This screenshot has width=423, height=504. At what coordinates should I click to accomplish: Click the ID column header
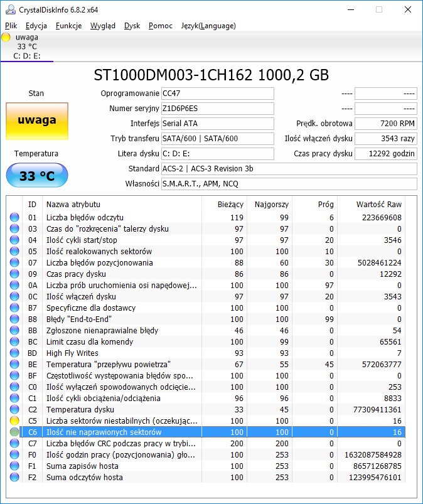[x=32, y=204]
